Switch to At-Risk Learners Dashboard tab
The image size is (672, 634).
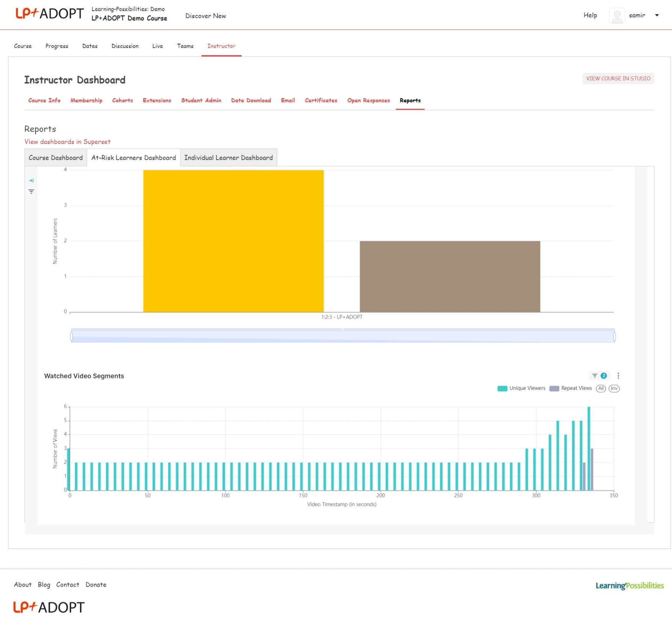point(134,158)
